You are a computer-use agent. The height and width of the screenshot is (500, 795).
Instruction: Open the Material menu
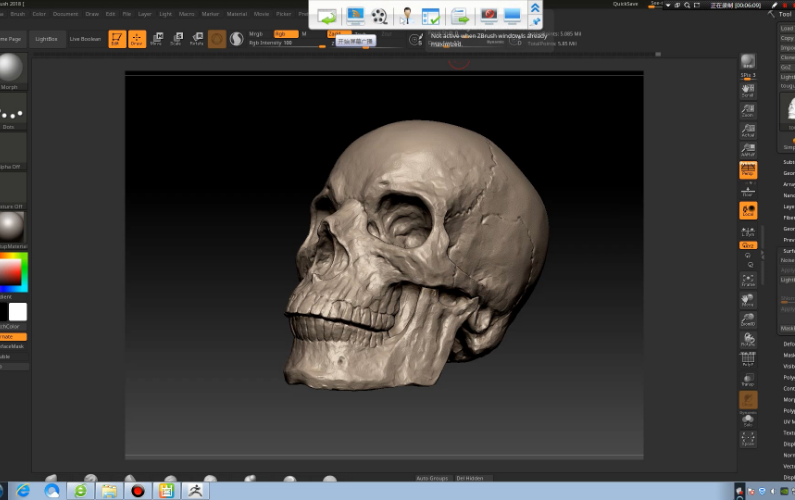pyautogui.click(x=236, y=14)
